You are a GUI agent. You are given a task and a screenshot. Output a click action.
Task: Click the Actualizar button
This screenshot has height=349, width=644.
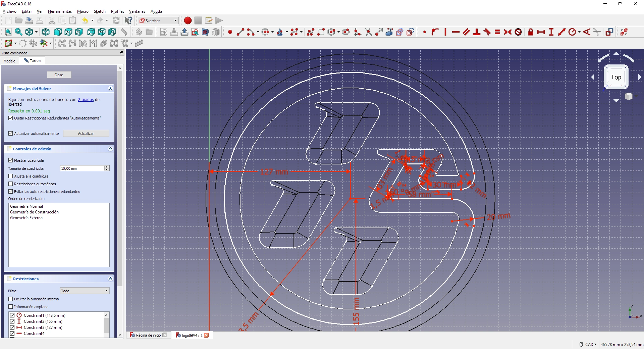86,134
